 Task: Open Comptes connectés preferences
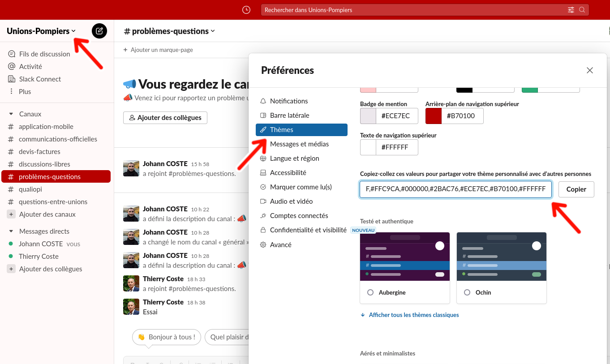pos(301,216)
